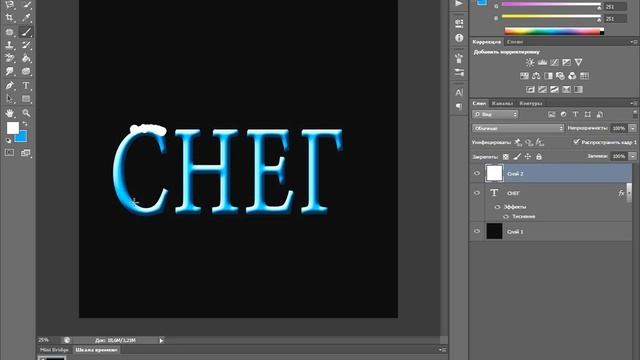
Task: Select the Crop tool
Action: tap(9, 18)
